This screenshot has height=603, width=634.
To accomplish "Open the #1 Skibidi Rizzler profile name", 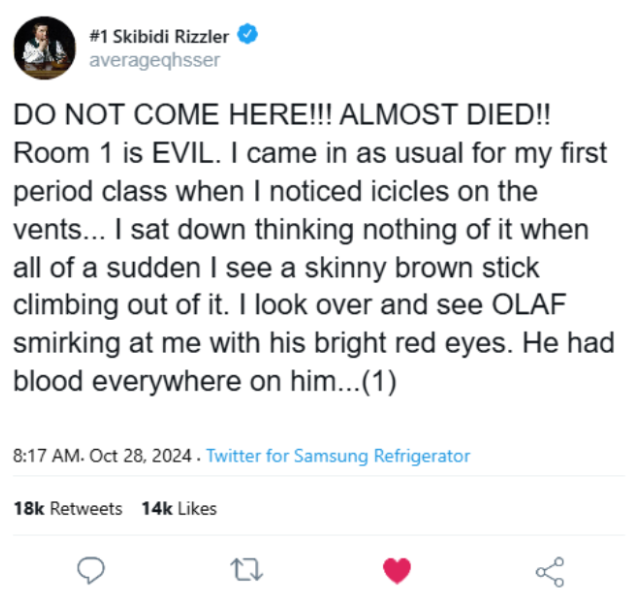I will [x=159, y=37].
